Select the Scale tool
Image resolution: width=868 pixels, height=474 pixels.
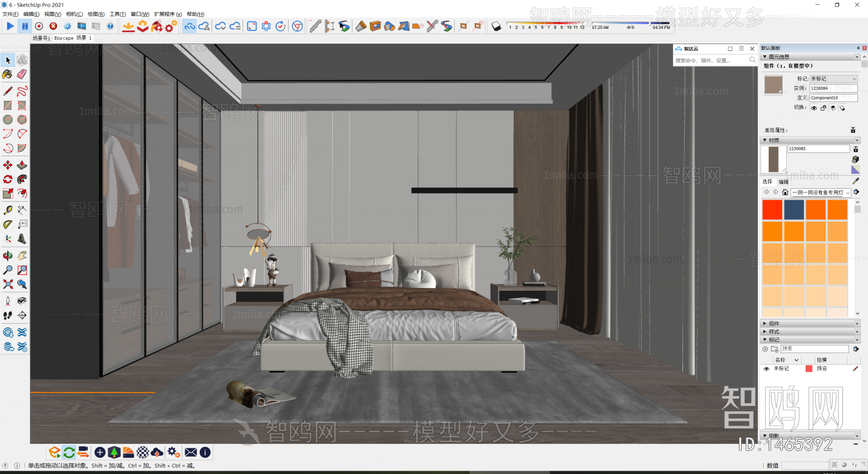[x=8, y=193]
